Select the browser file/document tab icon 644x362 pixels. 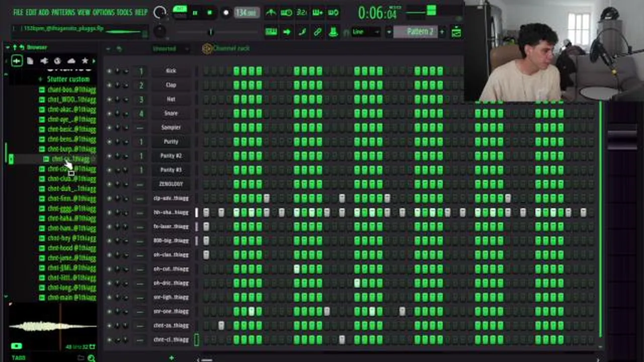pyautogui.click(x=30, y=61)
